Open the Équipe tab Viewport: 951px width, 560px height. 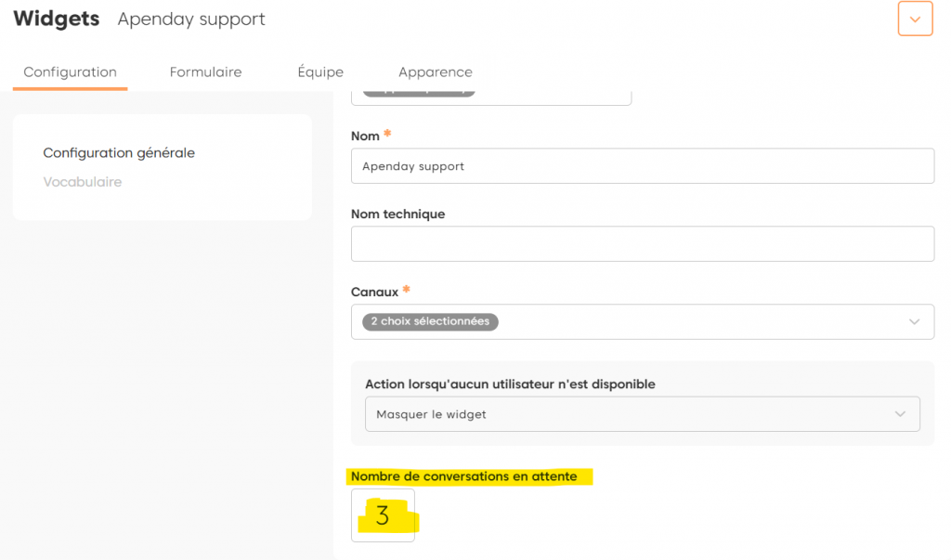coord(320,72)
